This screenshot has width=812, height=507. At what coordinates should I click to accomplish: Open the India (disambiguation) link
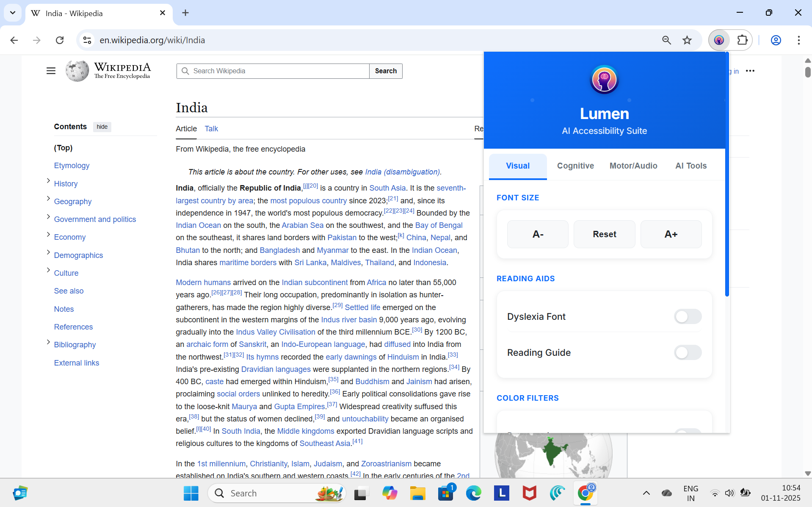pyautogui.click(x=402, y=172)
